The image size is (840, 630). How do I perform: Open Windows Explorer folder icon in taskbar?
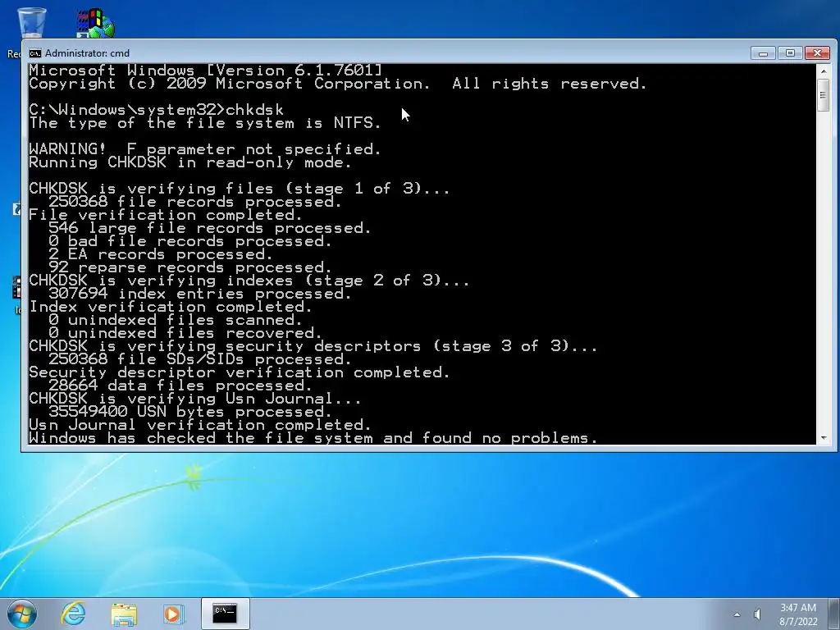click(124, 614)
